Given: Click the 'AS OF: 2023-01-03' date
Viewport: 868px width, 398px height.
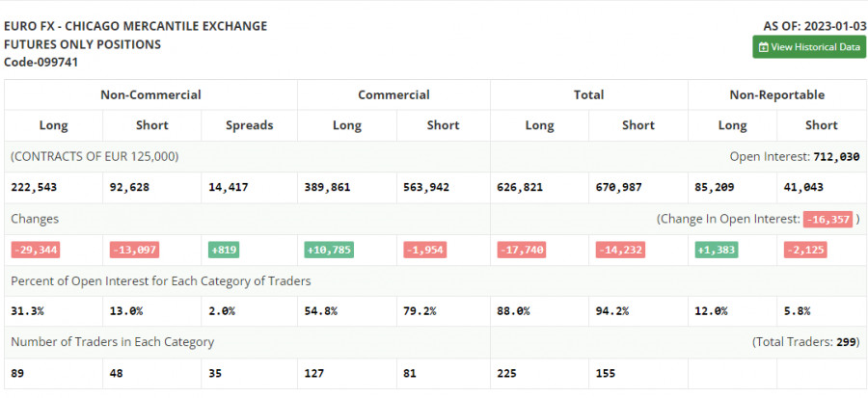Looking at the screenshot, I should click(x=814, y=26).
